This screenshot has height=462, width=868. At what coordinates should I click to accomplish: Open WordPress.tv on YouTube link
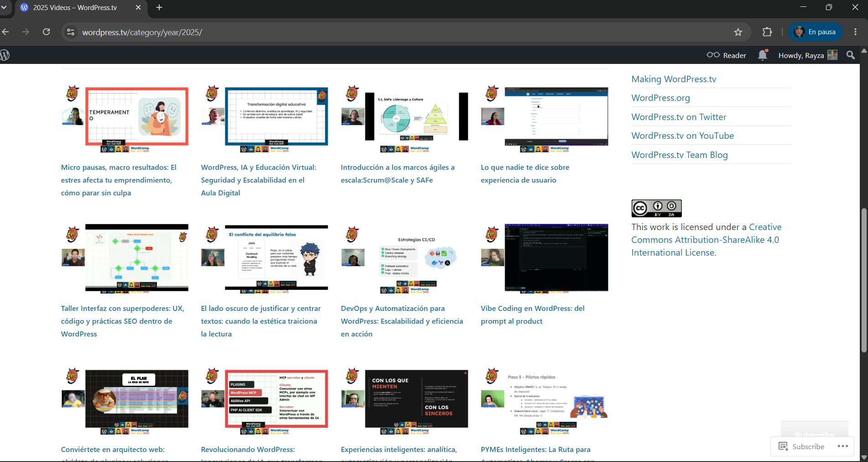[x=682, y=136]
